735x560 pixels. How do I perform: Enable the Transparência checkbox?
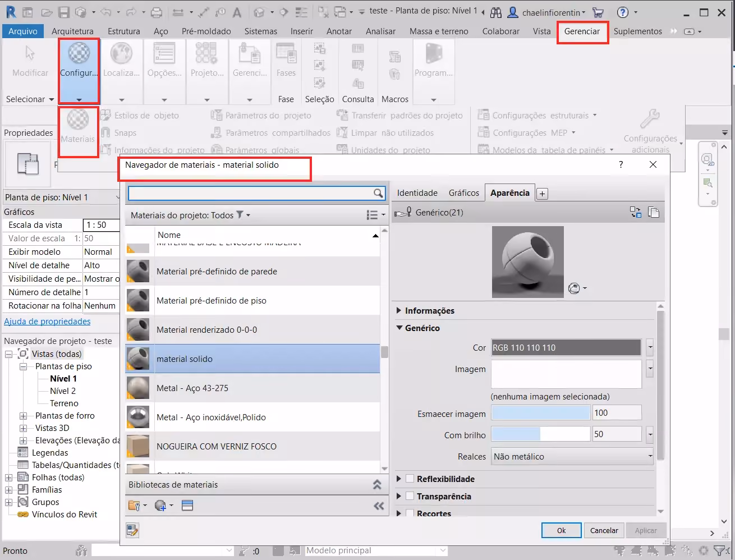[410, 496]
